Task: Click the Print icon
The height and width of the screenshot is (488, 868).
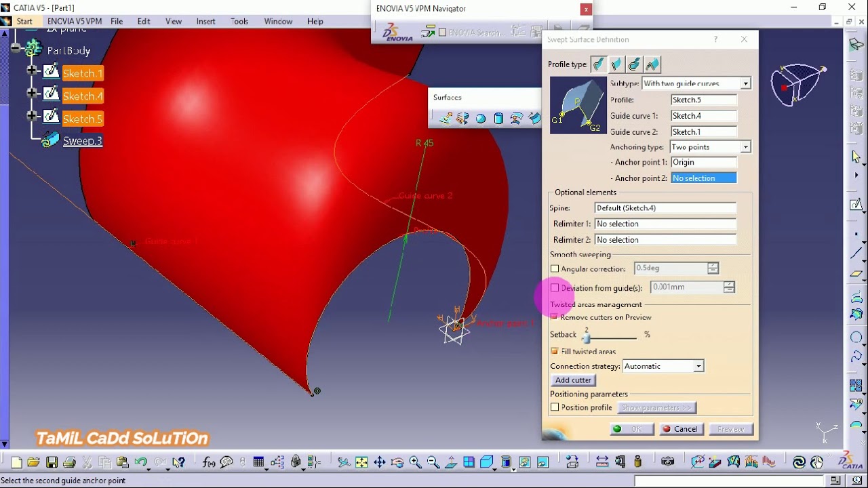Action: tap(69, 462)
